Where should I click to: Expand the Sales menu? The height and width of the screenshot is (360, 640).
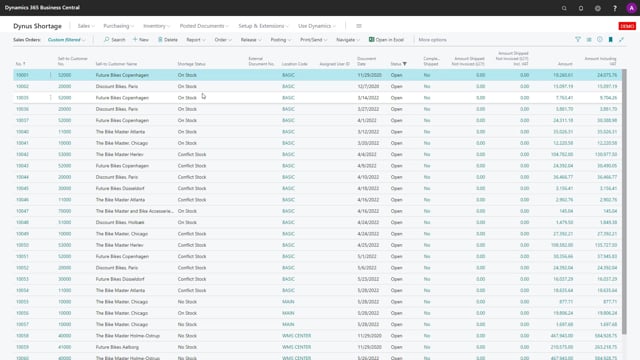tap(86, 26)
